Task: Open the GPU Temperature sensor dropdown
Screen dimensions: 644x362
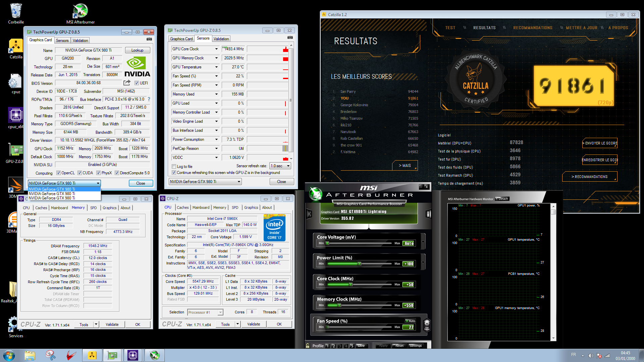Action: [216, 67]
